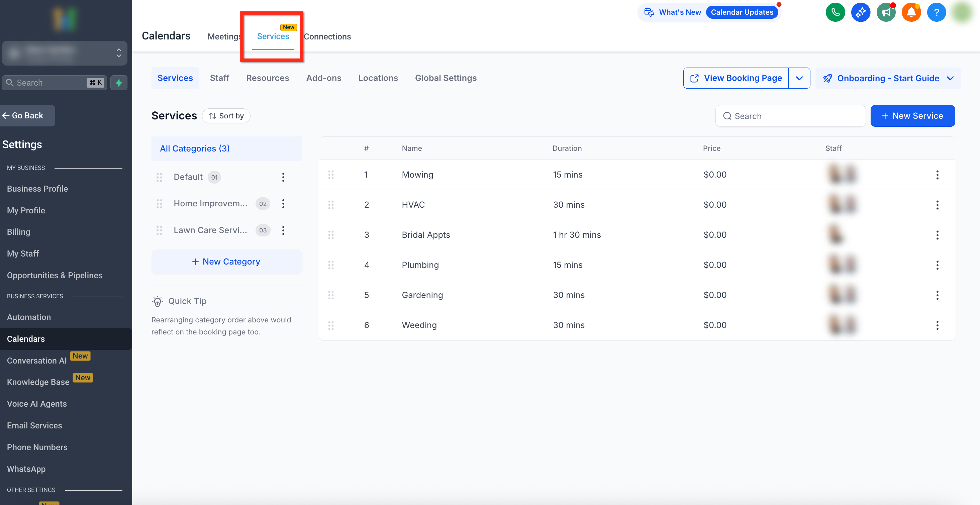Select Lawn Care Services category
The height and width of the screenshot is (505, 980).
pos(210,230)
